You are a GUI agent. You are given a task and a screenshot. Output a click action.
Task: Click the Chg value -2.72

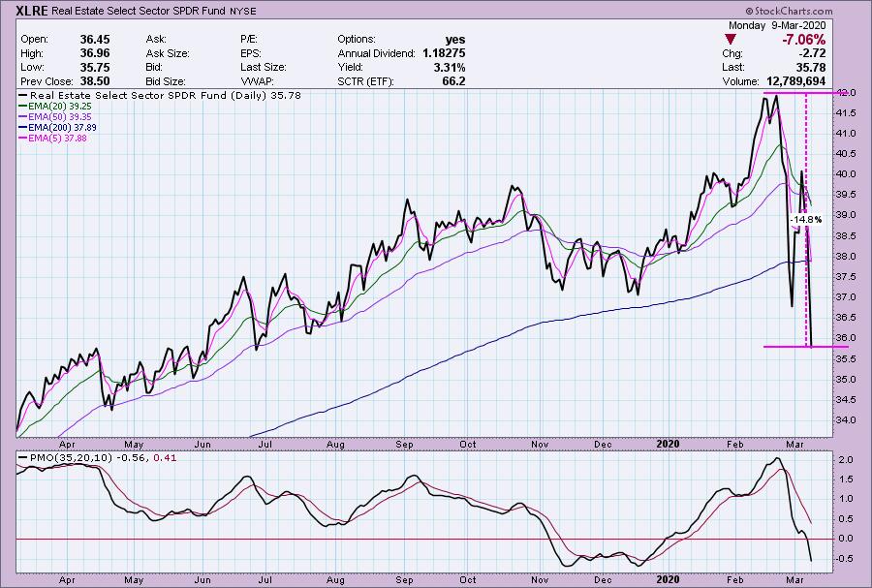coord(813,53)
